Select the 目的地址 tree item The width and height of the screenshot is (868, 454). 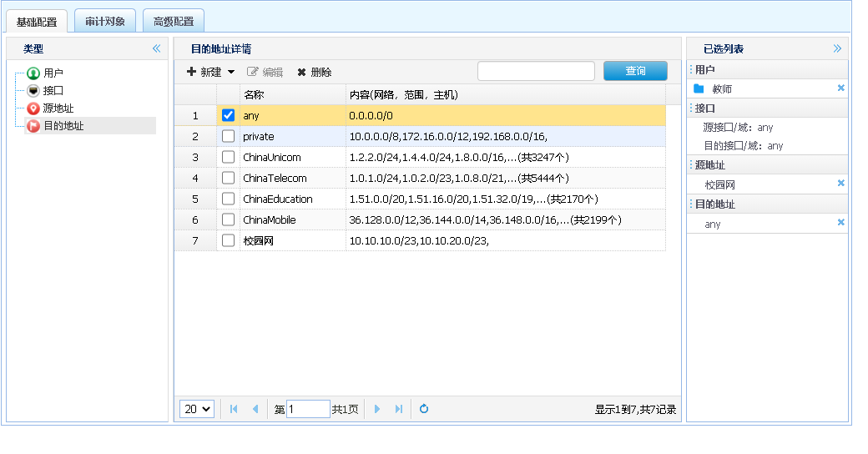(x=63, y=126)
